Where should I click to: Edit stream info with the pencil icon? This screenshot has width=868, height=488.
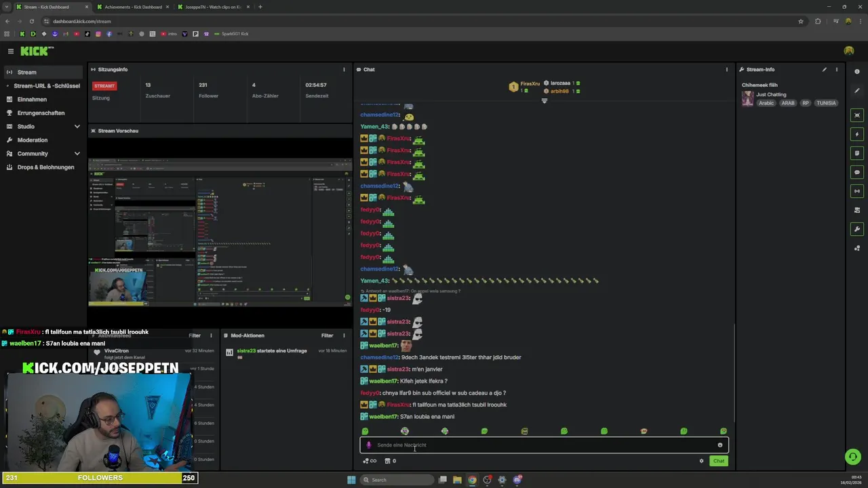[825, 69]
